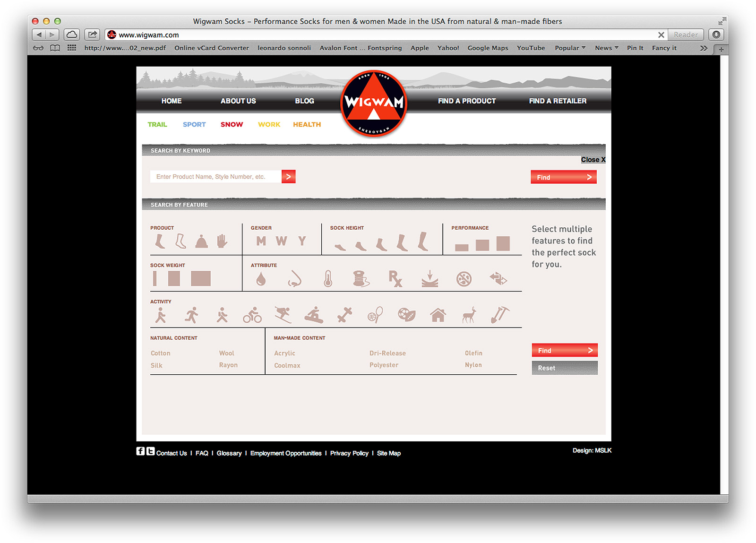
Task: Close the search panel with Close X
Action: click(593, 160)
